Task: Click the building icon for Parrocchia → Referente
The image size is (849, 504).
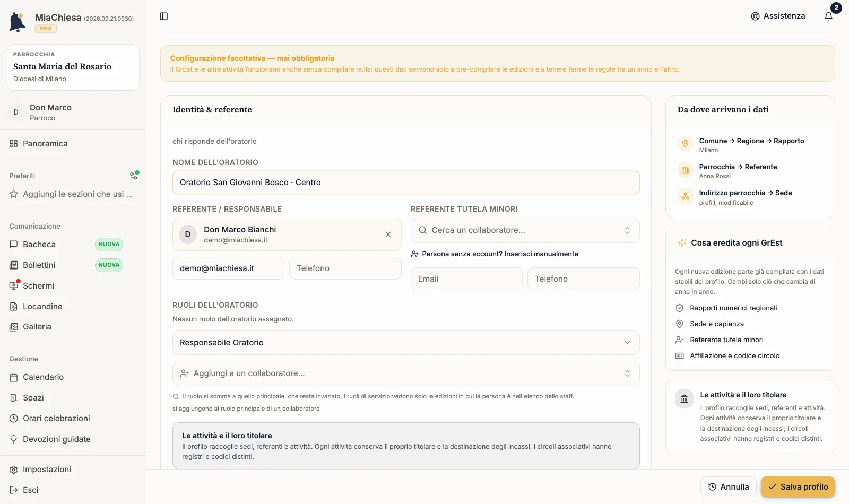Action: (686, 170)
